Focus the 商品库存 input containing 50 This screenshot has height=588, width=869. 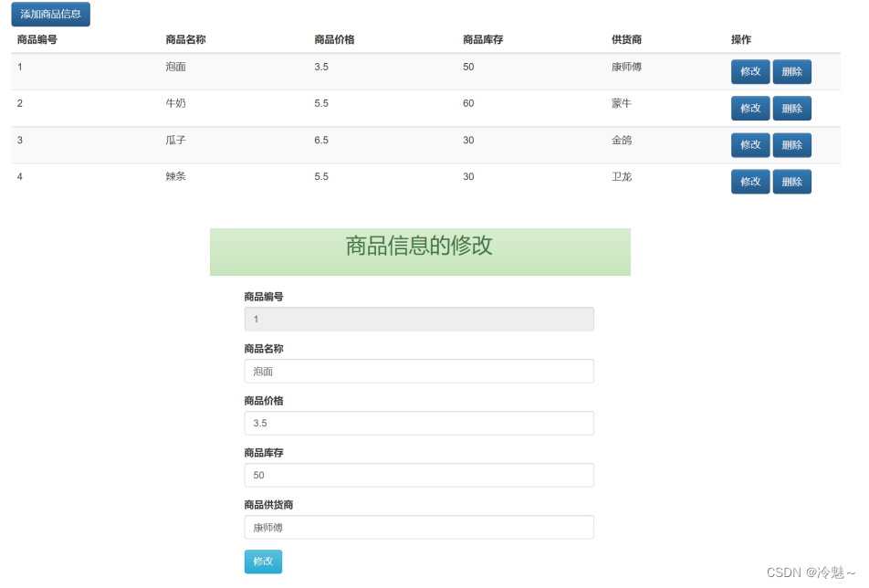pyautogui.click(x=419, y=475)
